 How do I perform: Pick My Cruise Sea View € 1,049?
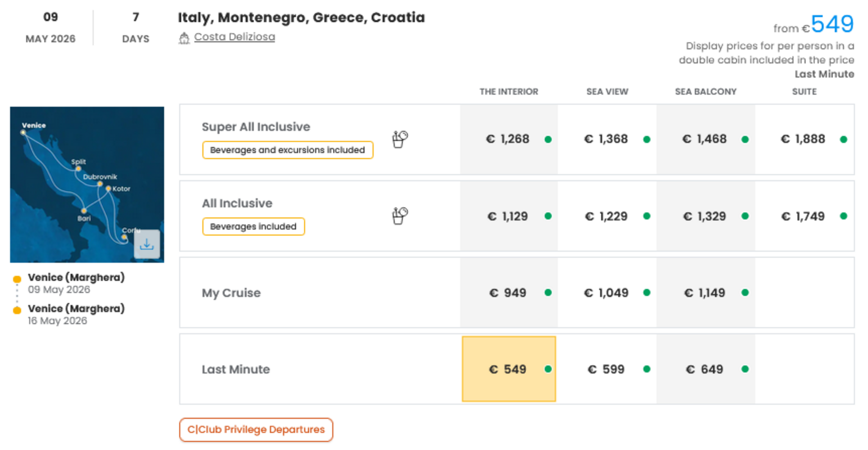click(606, 292)
